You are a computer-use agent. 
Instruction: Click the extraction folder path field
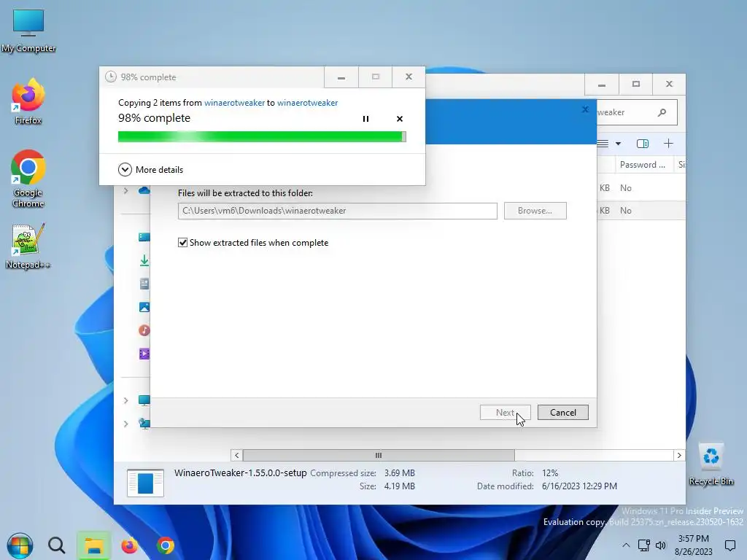click(x=337, y=211)
